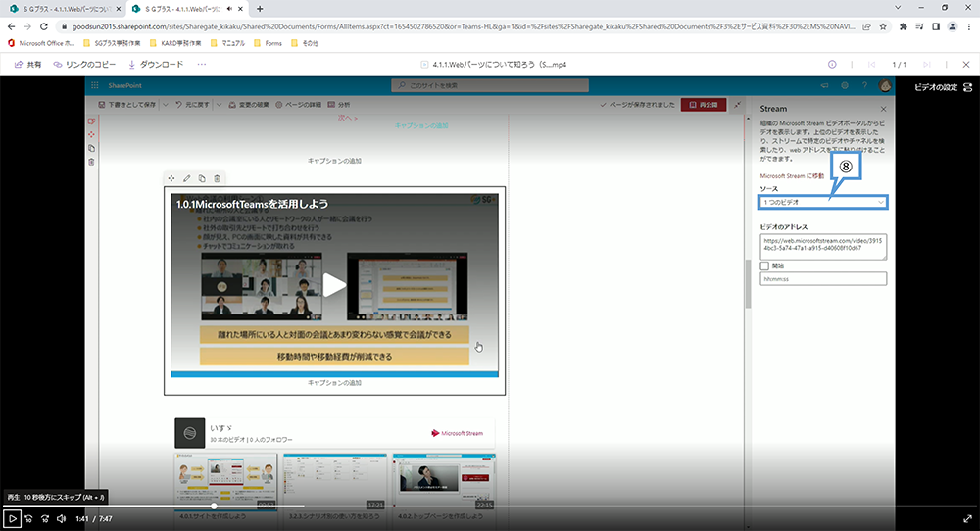The width and height of the screenshot is (980, 531).
Task: Click 元に戻す undo button
Action: pyautogui.click(x=192, y=105)
